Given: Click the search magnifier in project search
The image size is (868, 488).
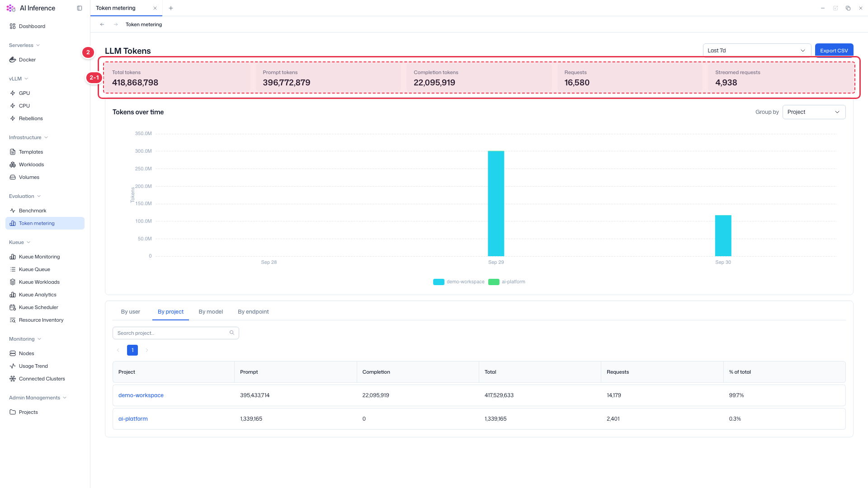Looking at the screenshot, I should pyautogui.click(x=232, y=333).
